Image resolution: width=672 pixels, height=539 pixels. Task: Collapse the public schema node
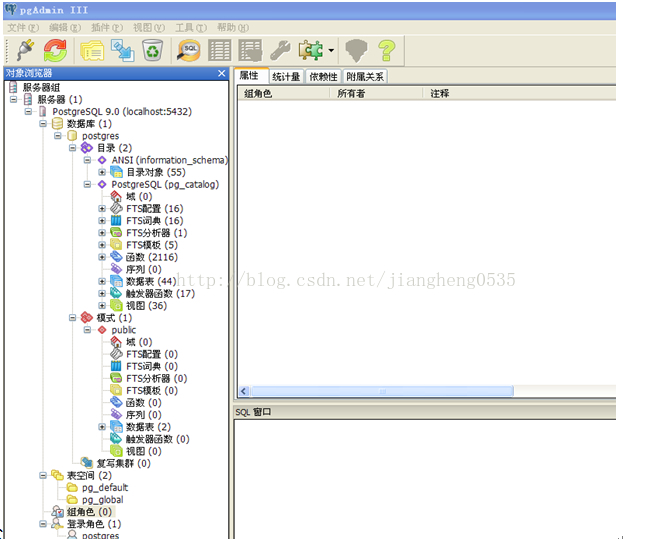pyautogui.click(x=87, y=330)
